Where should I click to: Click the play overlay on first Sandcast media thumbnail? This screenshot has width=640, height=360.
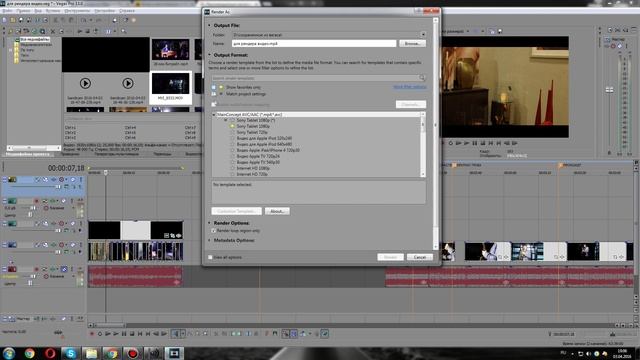(85, 83)
